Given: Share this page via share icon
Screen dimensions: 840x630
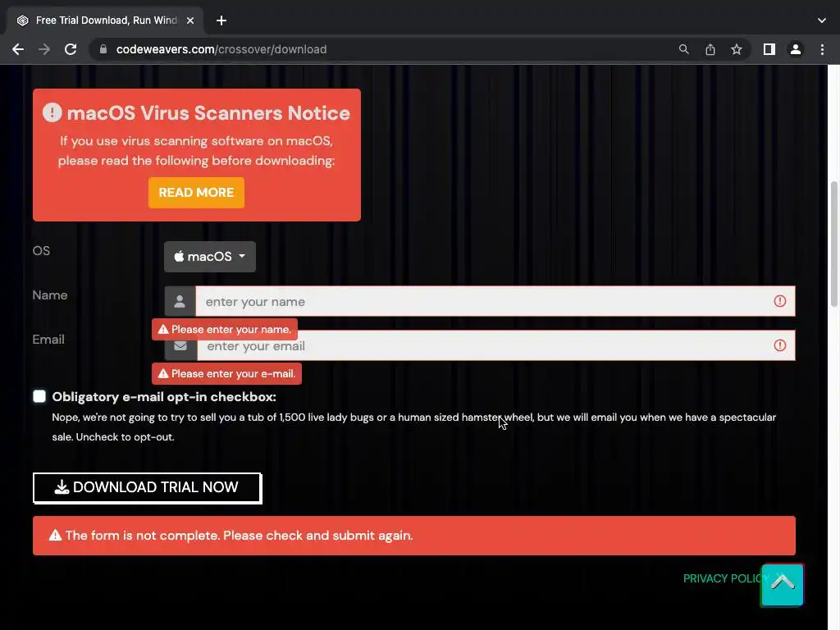Looking at the screenshot, I should click(710, 49).
